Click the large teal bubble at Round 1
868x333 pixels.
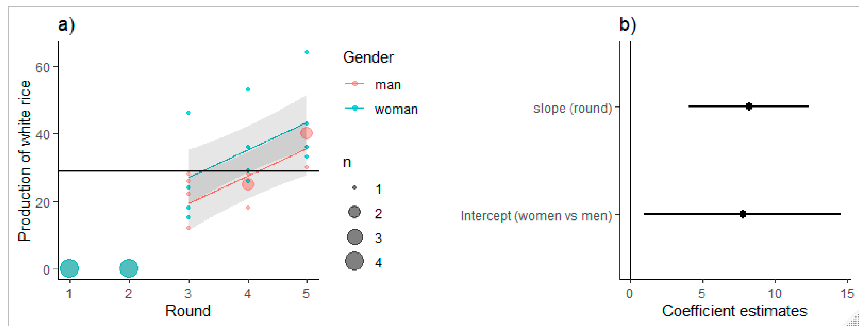click(x=69, y=269)
